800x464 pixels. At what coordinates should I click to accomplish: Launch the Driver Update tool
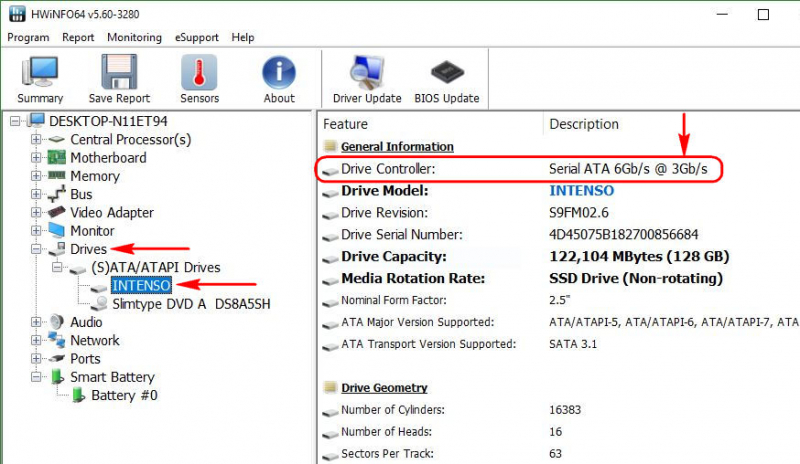click(x=367, y=72)
